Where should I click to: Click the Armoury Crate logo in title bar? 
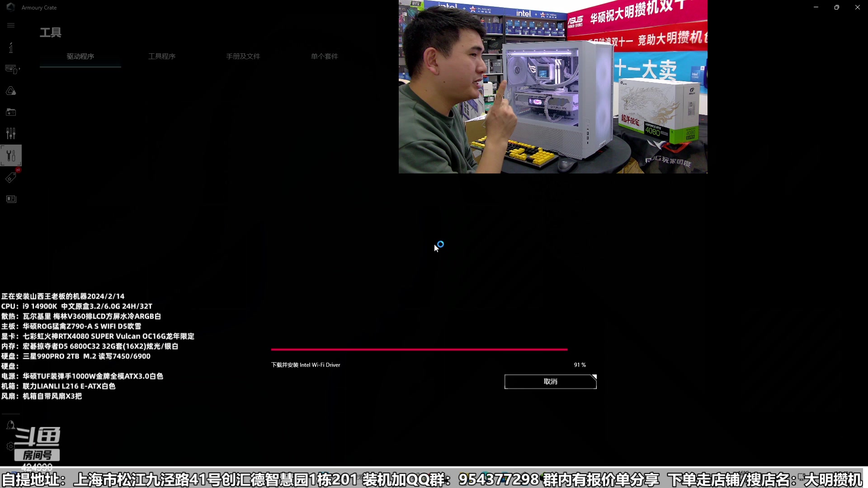tap(10, 7)
